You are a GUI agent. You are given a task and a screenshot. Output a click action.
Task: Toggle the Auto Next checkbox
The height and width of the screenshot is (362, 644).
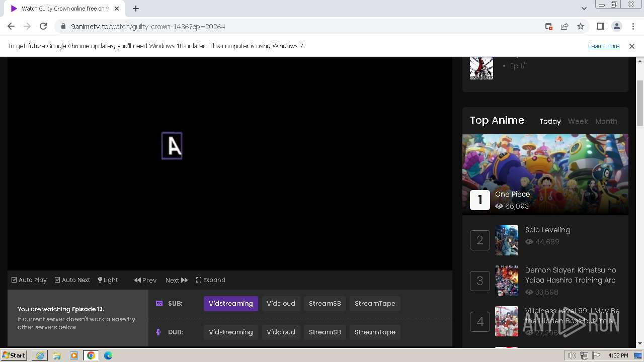click(72, 280)
